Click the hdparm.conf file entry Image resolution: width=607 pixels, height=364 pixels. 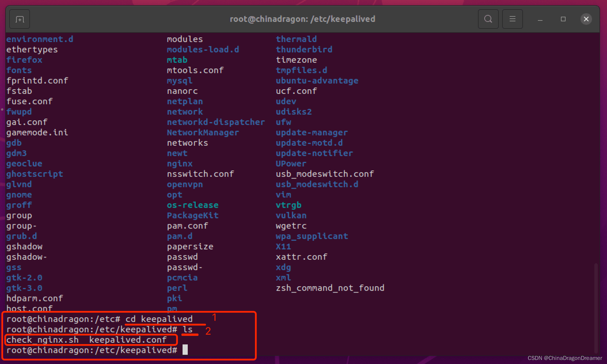pos(35,298)
